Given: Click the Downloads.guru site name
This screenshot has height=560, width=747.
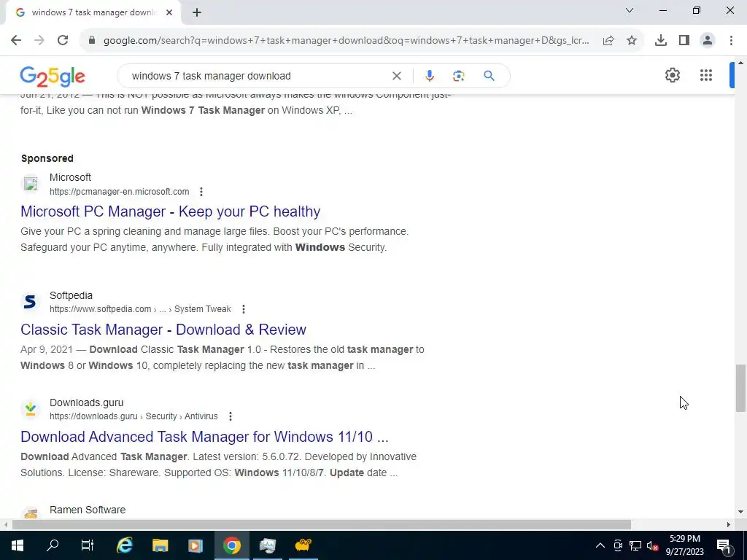Looking at the screenshot, I should pyautogui.click(x=86, y=402).
